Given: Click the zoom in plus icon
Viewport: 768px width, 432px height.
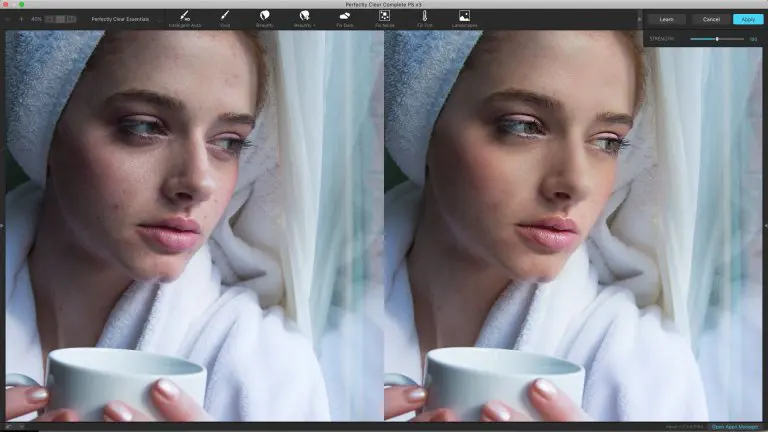Looking at the screenshot, I should (20, 19).
